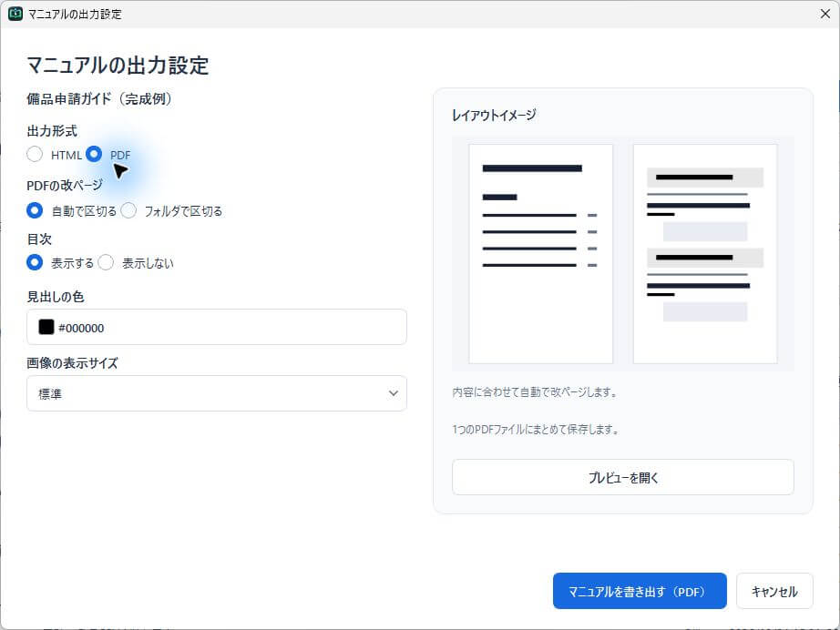Viewport: 840px width, 630px height.
Task: Click the app icon in the title bar
Action: (x=15, y=14)
